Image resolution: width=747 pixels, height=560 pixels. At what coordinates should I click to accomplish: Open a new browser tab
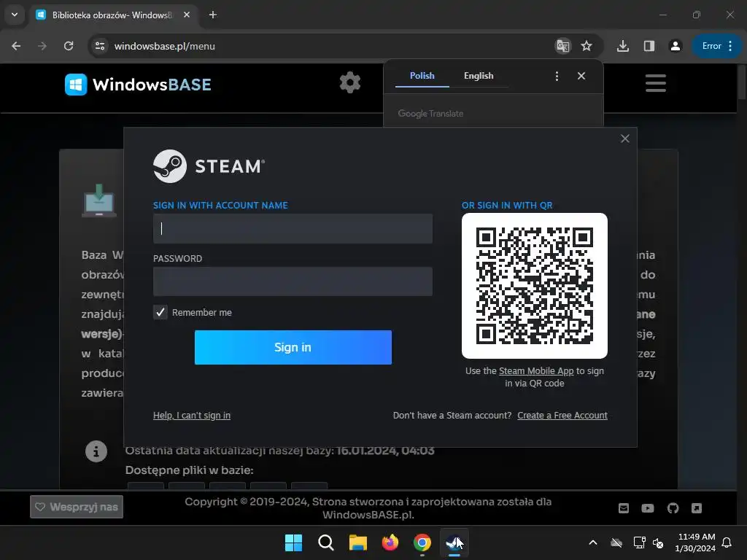point(213,15)
